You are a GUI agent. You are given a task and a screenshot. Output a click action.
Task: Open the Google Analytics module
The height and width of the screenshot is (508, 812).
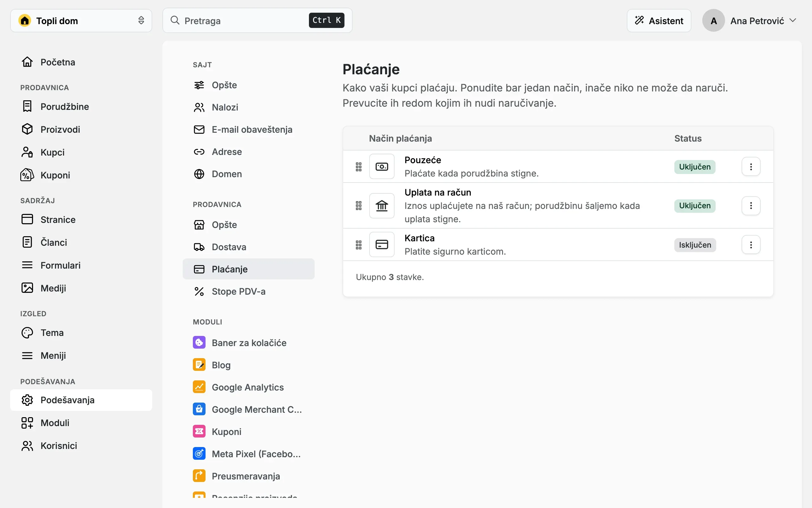248,387
